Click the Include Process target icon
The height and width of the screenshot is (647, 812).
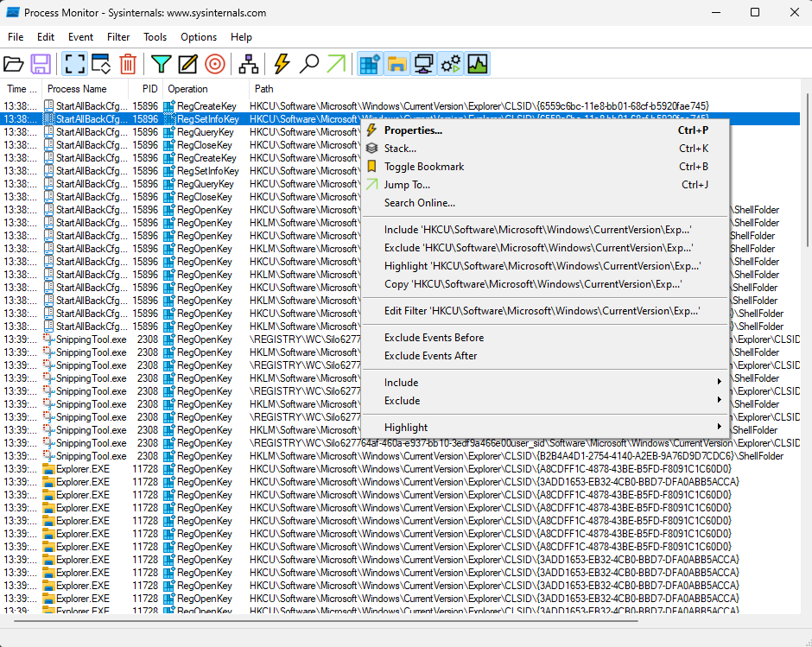(x=215, y=64)
